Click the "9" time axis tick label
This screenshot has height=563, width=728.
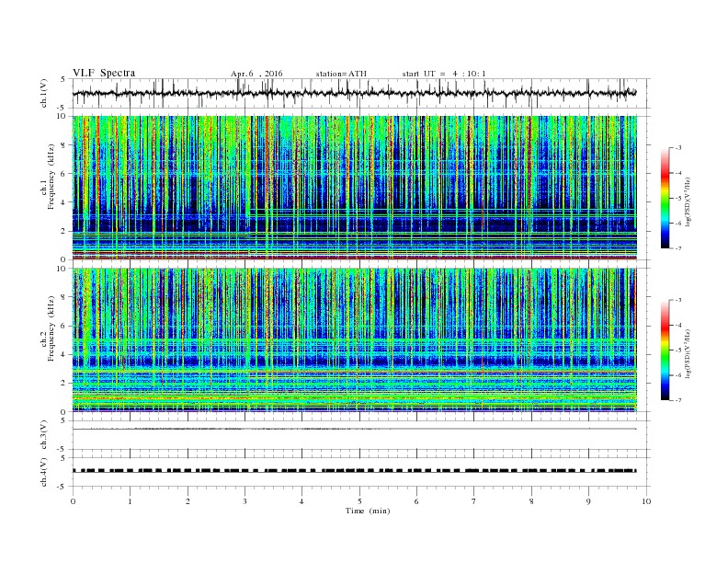pos(588,501)
